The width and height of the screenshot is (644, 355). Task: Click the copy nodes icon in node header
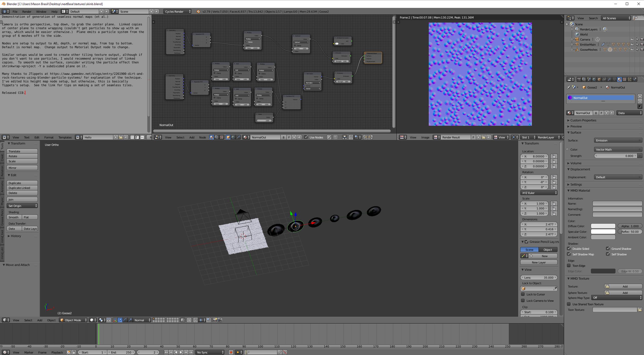365,137
